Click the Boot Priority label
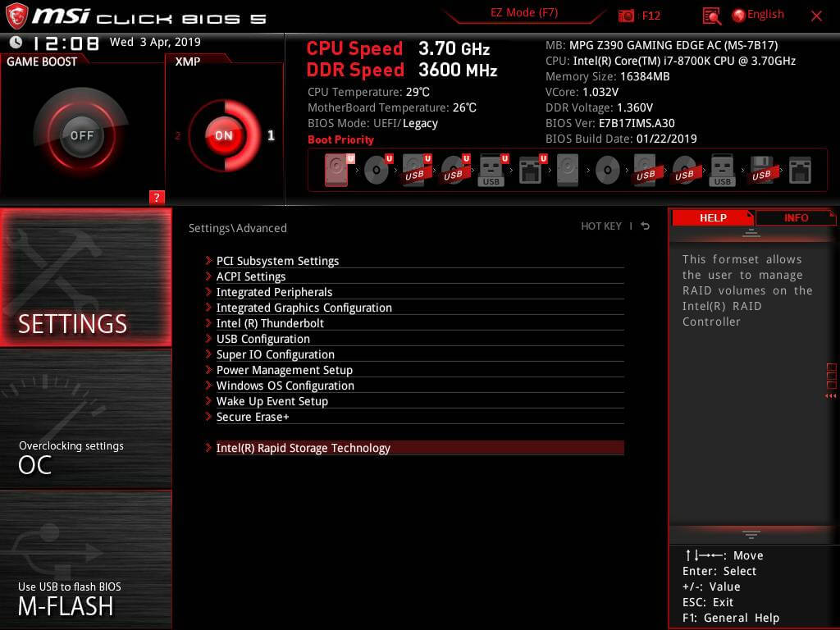 coord(340,139)
